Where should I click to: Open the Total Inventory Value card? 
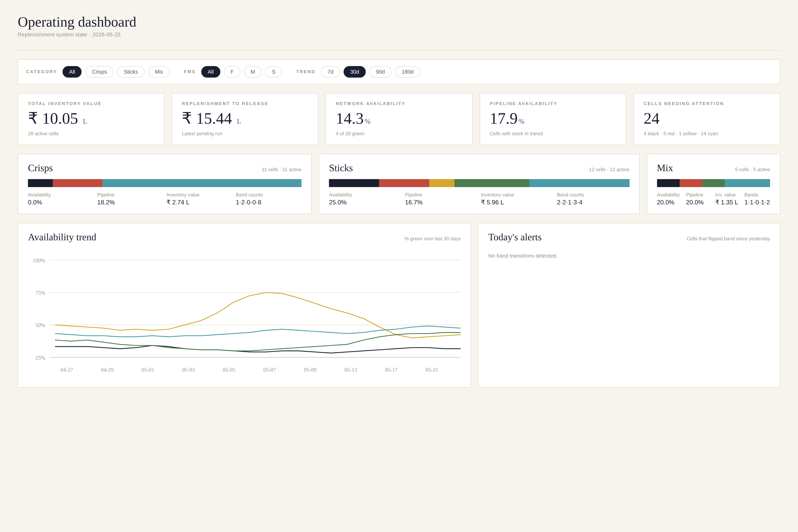[x=91, y=119]
